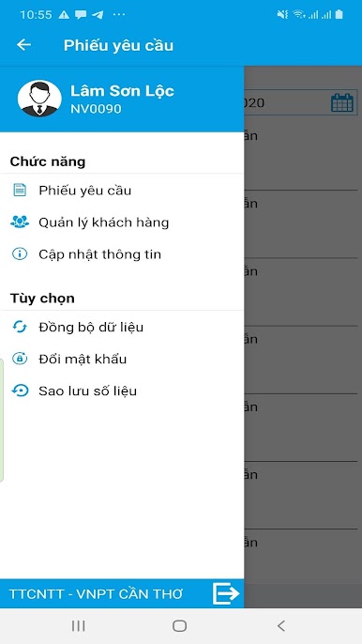Click the Đồng bộ dữ liệu sync icon

tap(20, 327)
